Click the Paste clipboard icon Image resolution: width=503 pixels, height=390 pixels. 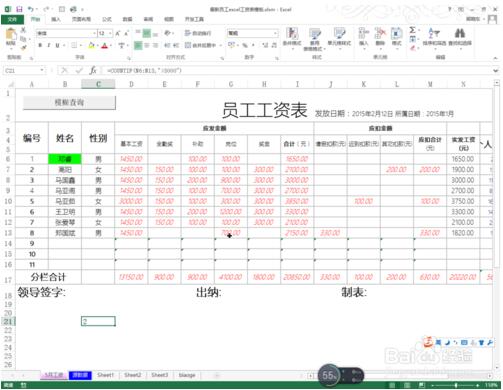(11, 35)
